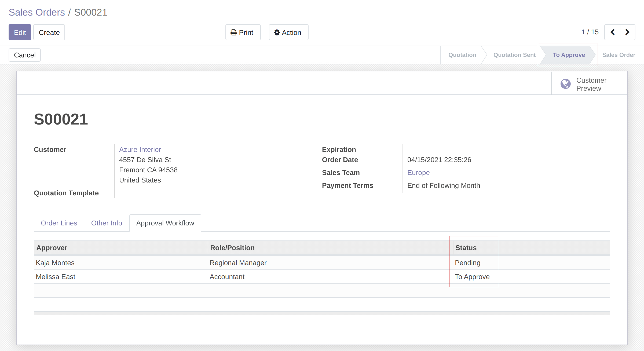Switch to the Order Lines tab

pyautogui.click(x=59, y=223)
